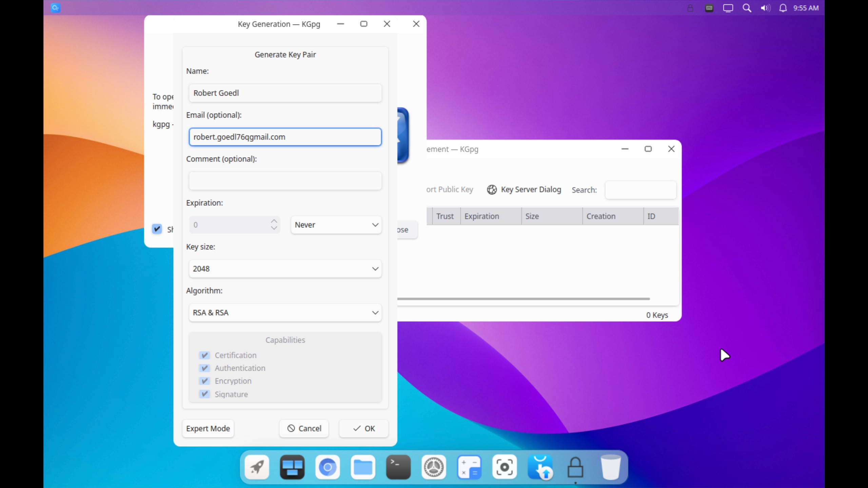Viewport: 868px width, 488px height.
Task: Click the Email input field
Action: 285,137
